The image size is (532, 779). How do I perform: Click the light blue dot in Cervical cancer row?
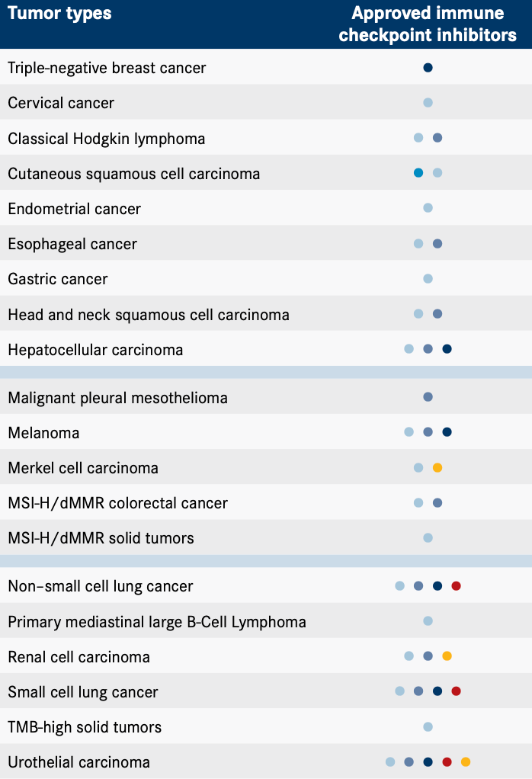click(x=428, y=103)
